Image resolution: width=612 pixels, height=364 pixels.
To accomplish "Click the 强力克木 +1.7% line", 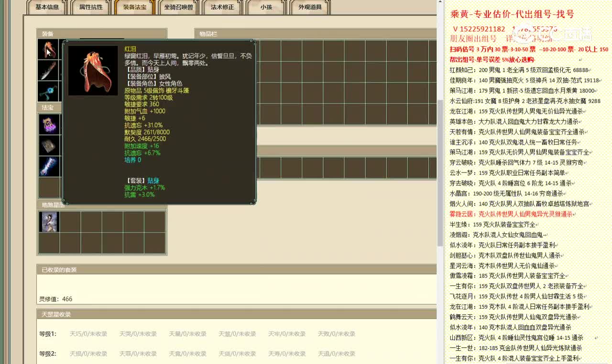I will pos(144,188).
